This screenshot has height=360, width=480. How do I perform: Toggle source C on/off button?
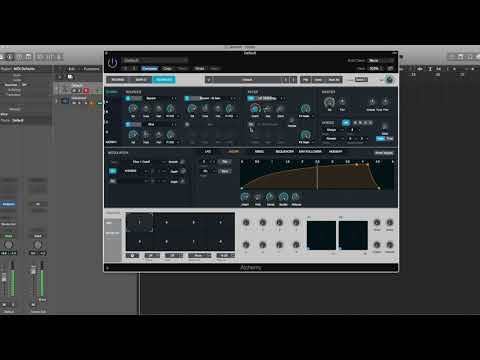[x=128, y=124]
